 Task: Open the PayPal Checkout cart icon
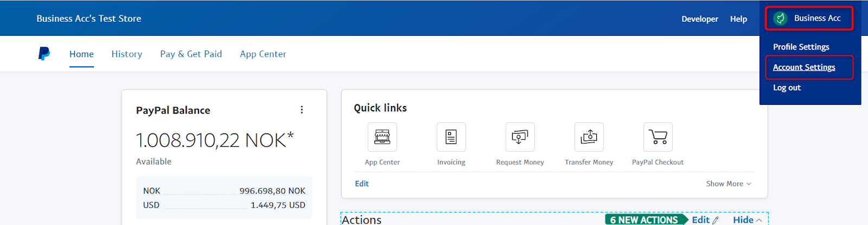coord(658,137)
